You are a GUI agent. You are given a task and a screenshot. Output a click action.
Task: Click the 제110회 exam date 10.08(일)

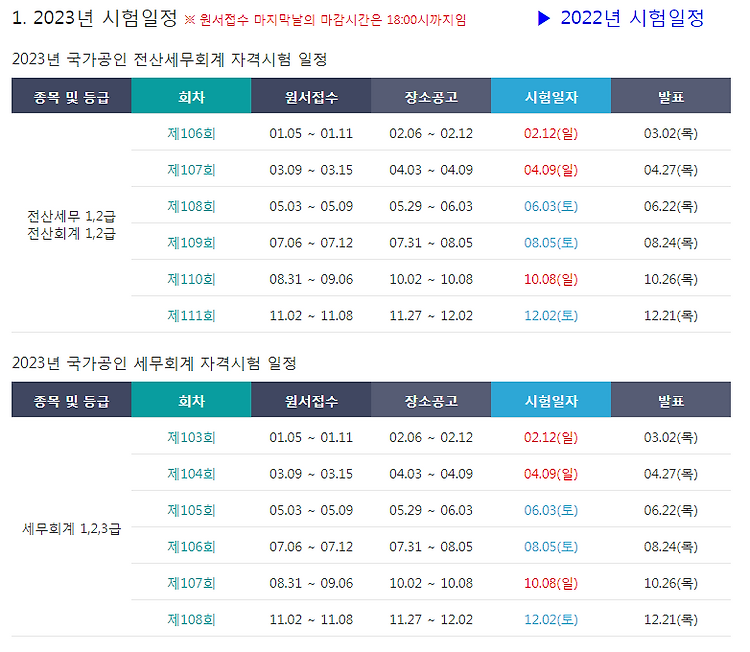551,279
